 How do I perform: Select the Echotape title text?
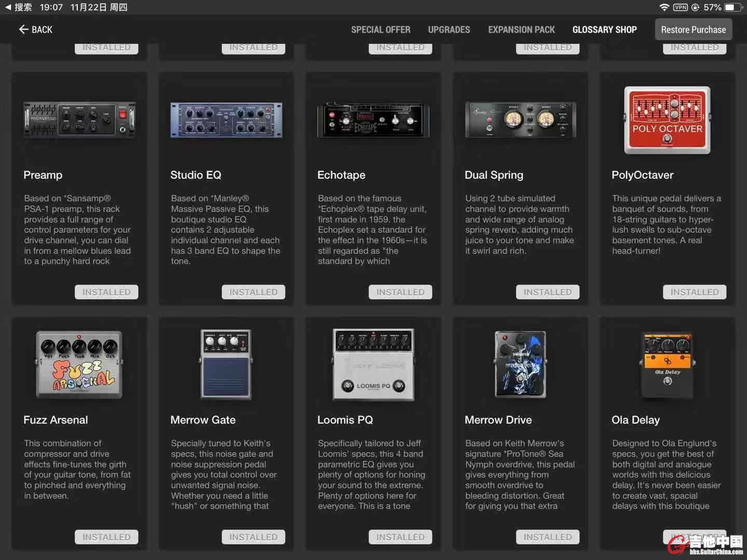pos(341,175)
